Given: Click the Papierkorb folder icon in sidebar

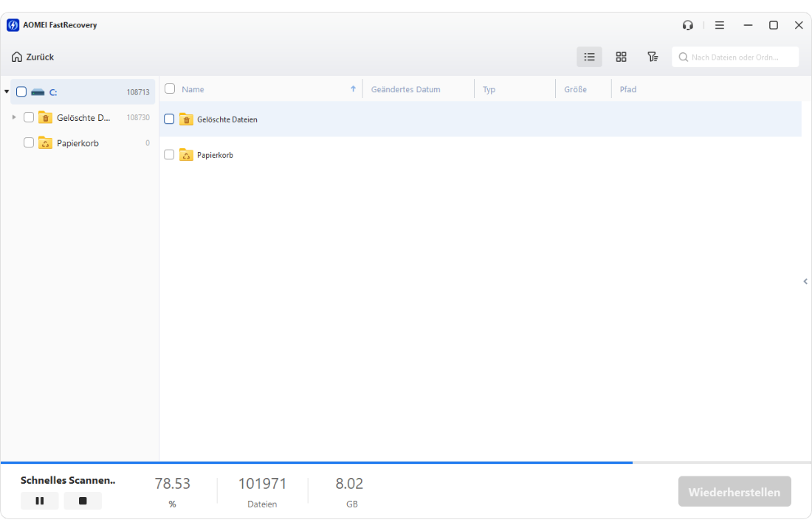Looking at the screenshot, I should click(45, 143).
